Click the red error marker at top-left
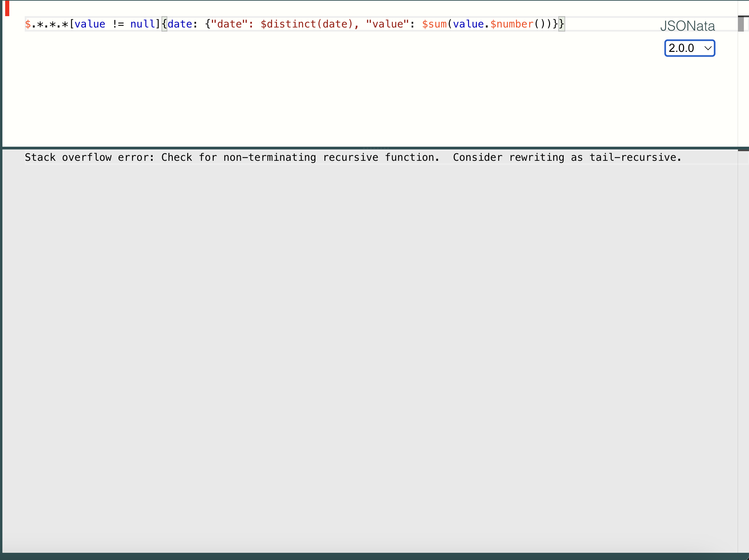 (x=7, y=8)
